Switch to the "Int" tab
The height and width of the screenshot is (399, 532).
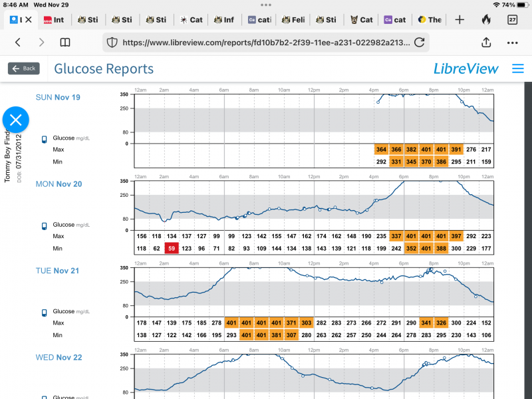tap(54, 20)
